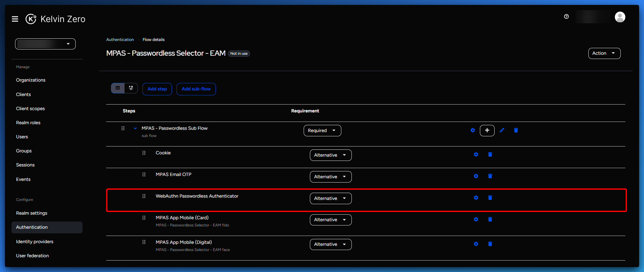Open the Action dropdown menu
This screenshot has width=644, height=272.
[x=604, y=53]
